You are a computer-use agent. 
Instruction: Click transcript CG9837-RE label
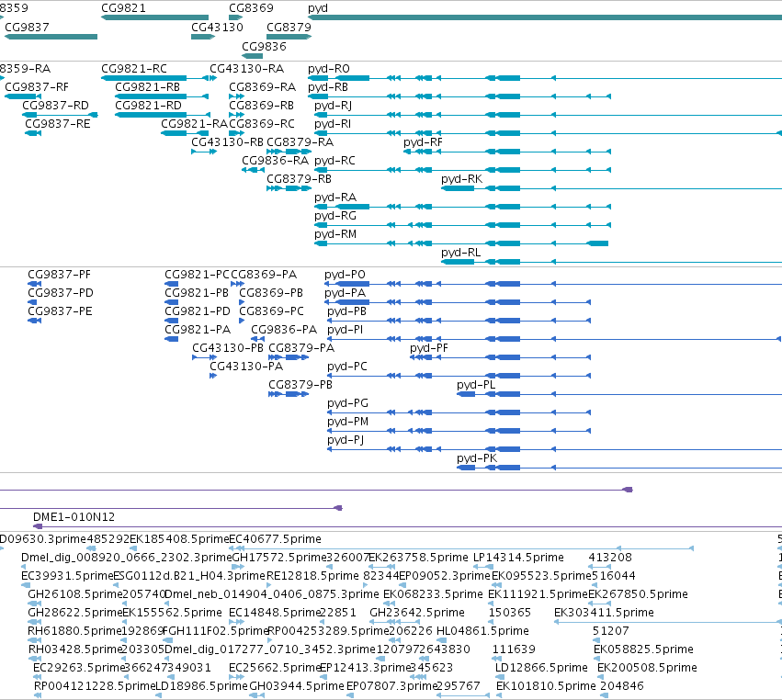coord(58,124)
